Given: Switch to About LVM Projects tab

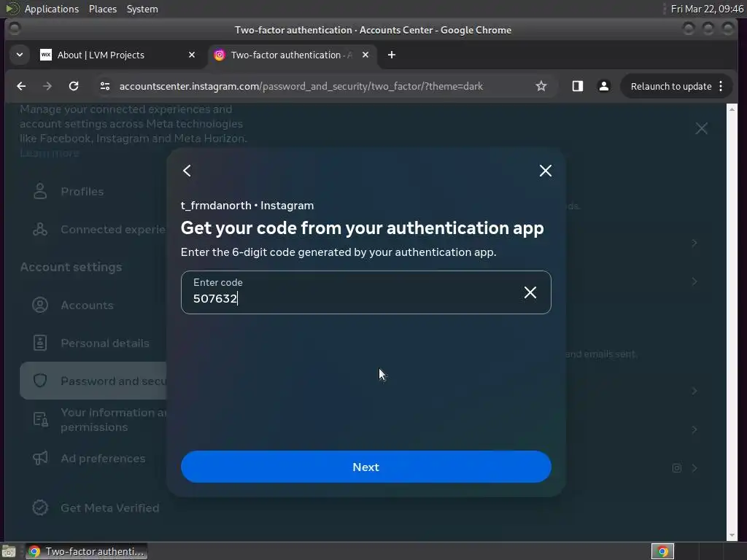Looking at the screenshot, I should 117,55.
